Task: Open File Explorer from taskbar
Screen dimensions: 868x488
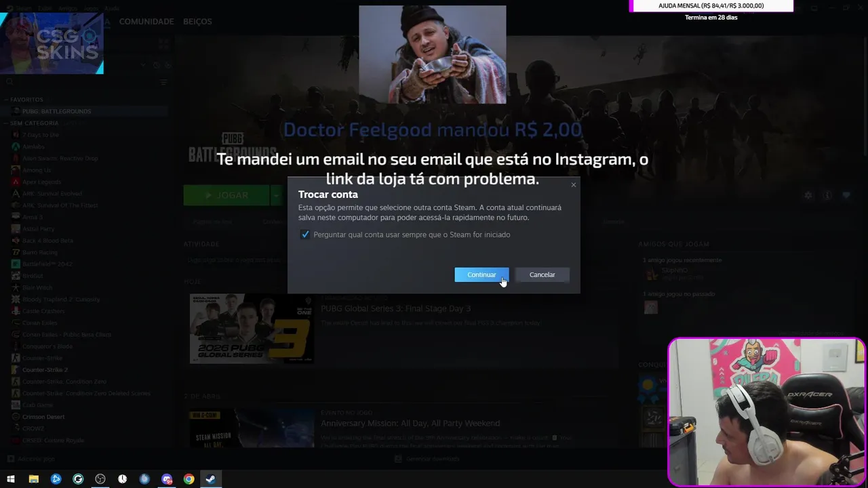Action: tap(33, 479)
